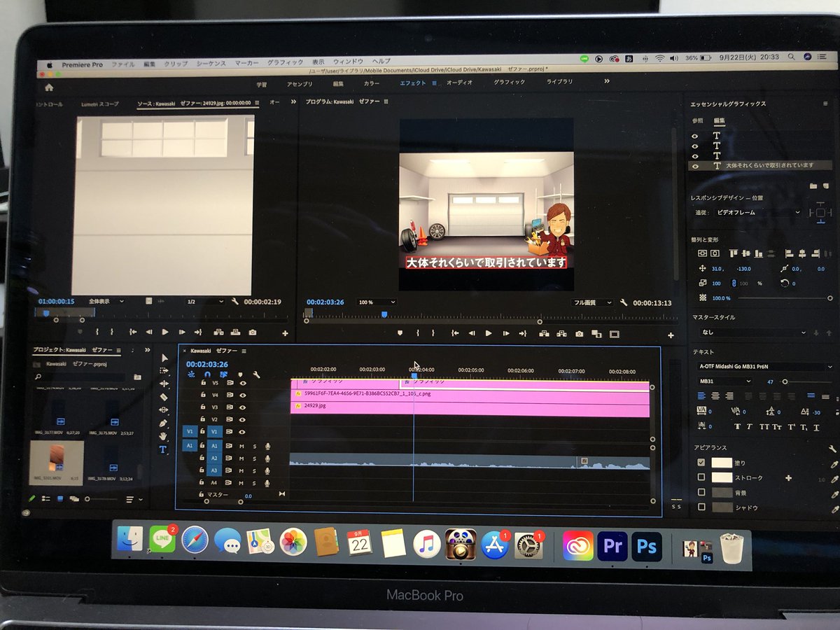The height and width of the screenshot is (630, 840).
Task: Play the Source monitor clip
Action: pos(165,332)
